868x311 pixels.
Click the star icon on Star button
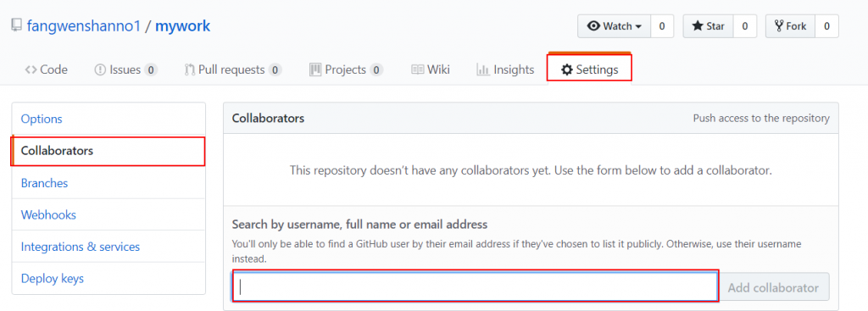click(x=698, y=26)
